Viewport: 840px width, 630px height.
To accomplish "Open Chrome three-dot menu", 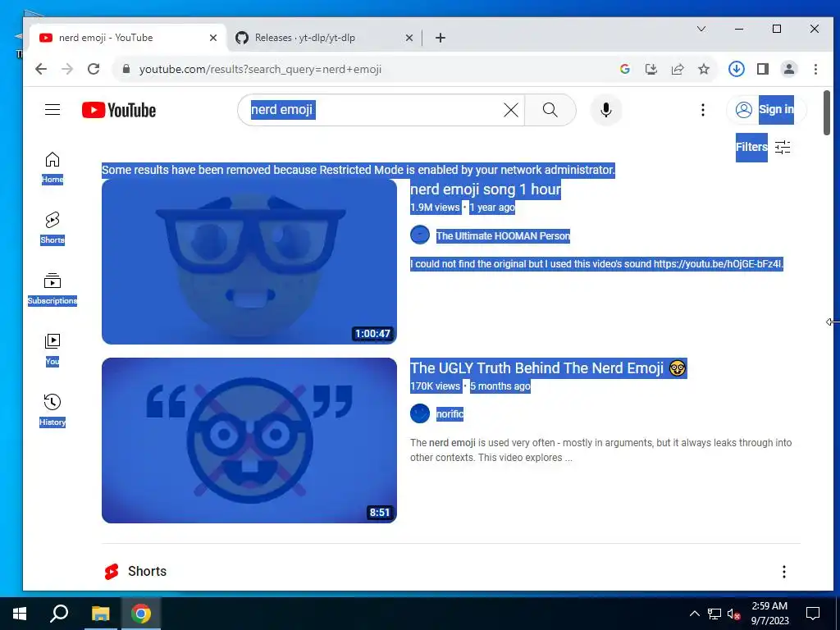I will 815,69.
